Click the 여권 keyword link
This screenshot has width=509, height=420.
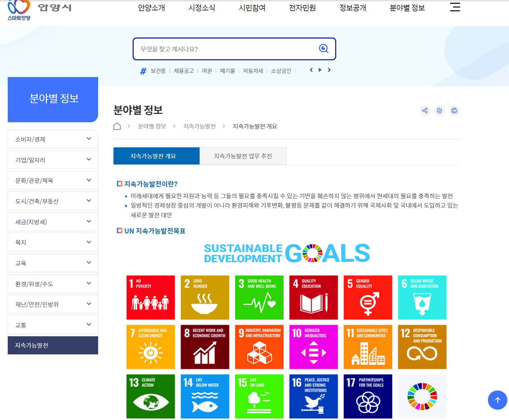[x=207, y=71]
